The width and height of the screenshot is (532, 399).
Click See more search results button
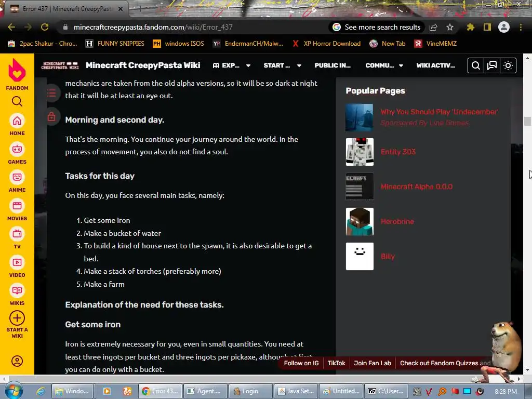(x=377, y=27)
